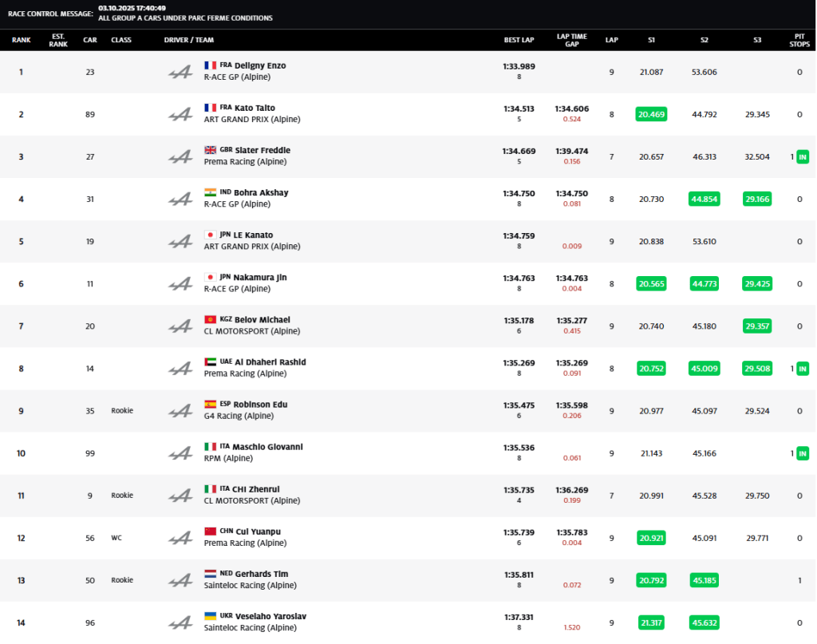Image resolution: width=817 pixels, height=644 pixels.
Task: Click the Dutch flag beside Gerhards Tim
Action: [210, 574]
